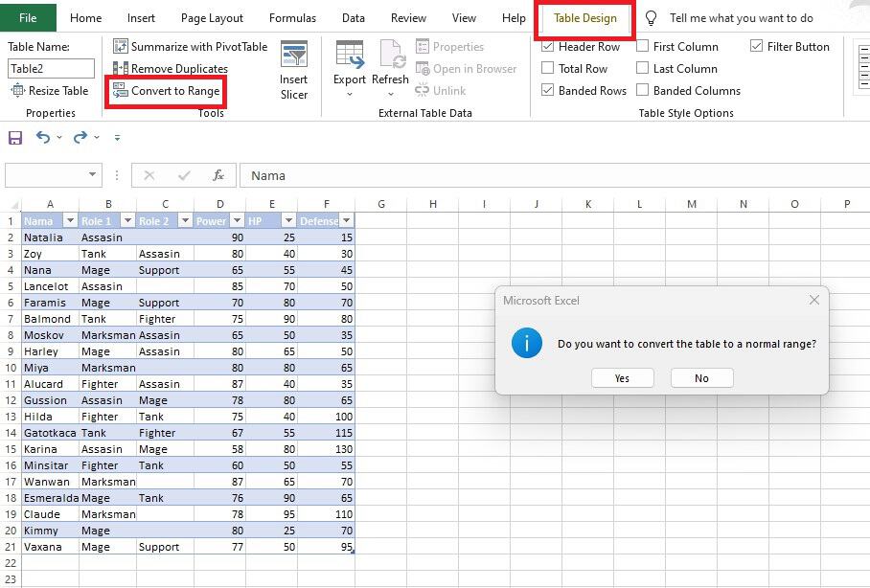This screenshot has width=870, height=588.
Task: Expand the Name Box dropdown
Action: coord(92,175)
